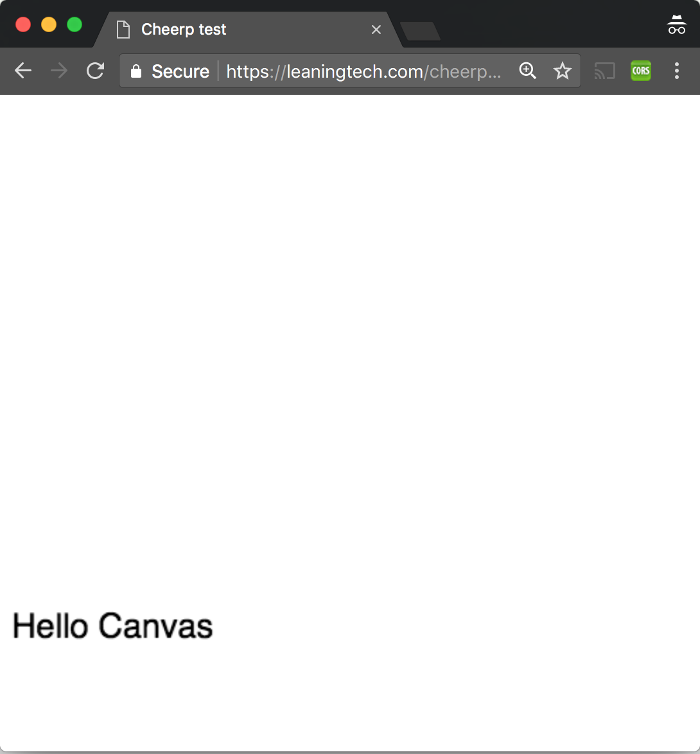Close the window with red button
The height and width of the screenshot is (754, 700).
pos(23,25)
